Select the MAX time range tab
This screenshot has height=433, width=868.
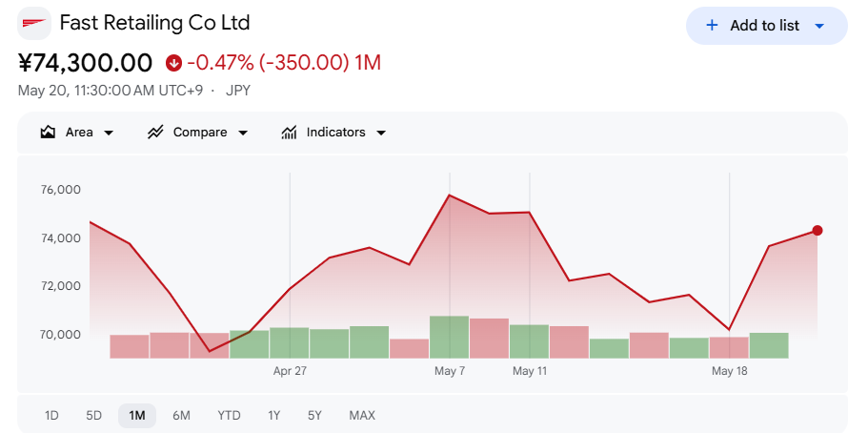click(362, 415)
